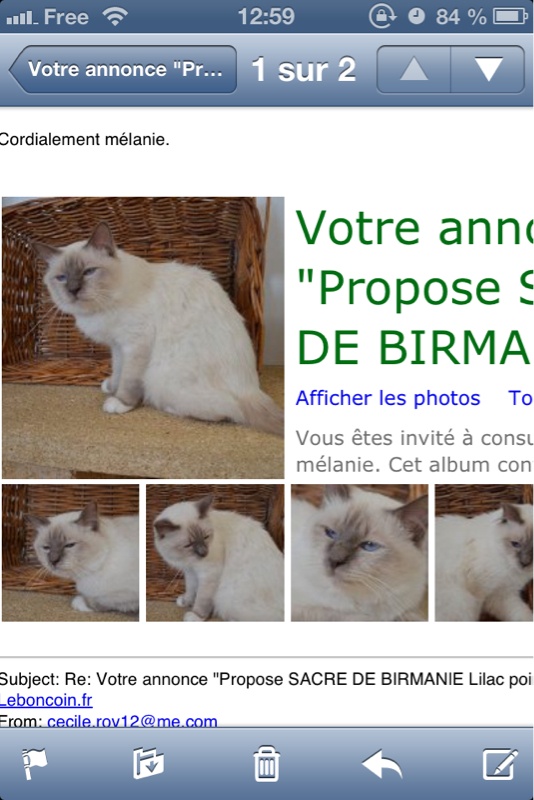This screenshot has width=534, height=800.
Task: Go to next message with down arrow
Action: coord(488,69)
